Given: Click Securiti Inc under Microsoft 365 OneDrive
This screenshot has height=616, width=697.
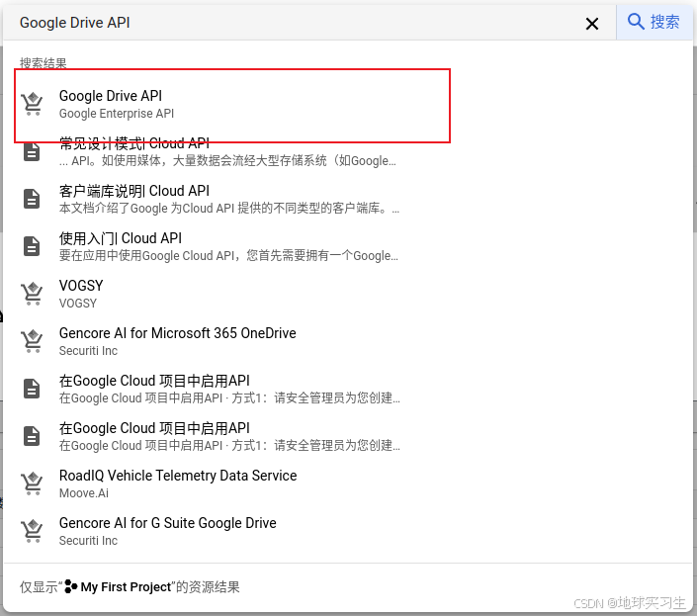Looking at the screenshot, I should click(x=88, y=351).
